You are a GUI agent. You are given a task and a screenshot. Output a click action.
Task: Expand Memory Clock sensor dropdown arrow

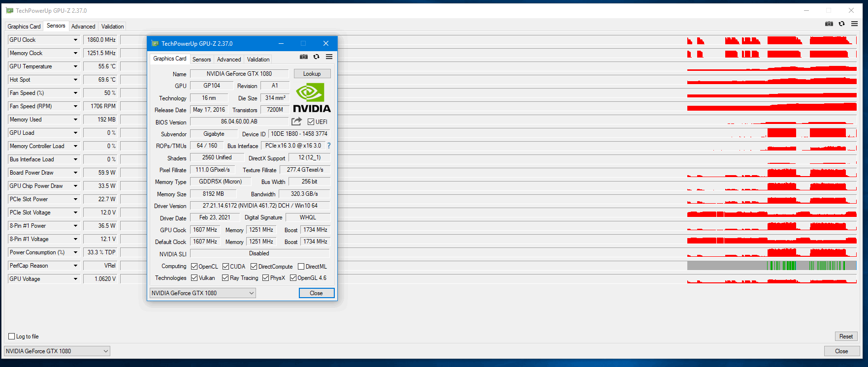click(x=75, y=53)
